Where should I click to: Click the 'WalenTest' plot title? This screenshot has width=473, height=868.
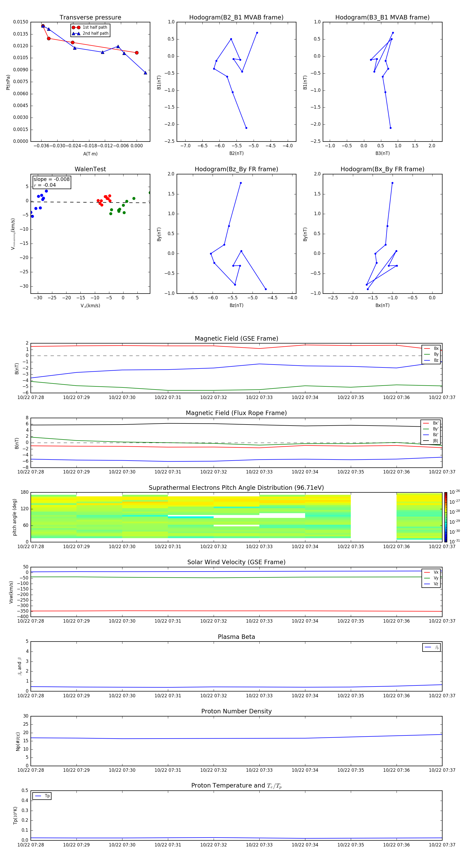tap(90, 169)
